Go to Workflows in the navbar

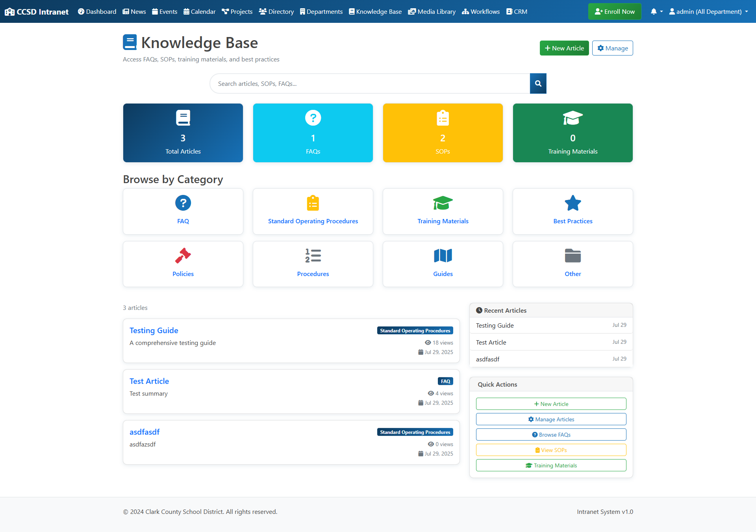pyautogui.click(x=481, y=12)
